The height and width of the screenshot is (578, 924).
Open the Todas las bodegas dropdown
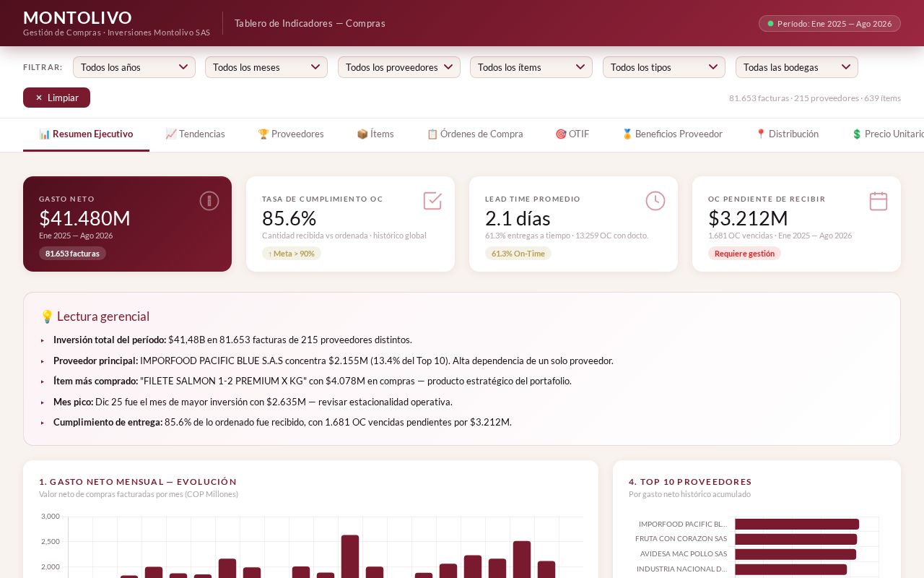point(797,67)
